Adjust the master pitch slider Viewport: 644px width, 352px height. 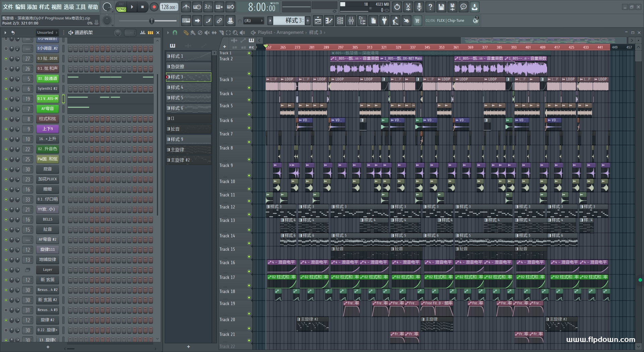point(148,21)
